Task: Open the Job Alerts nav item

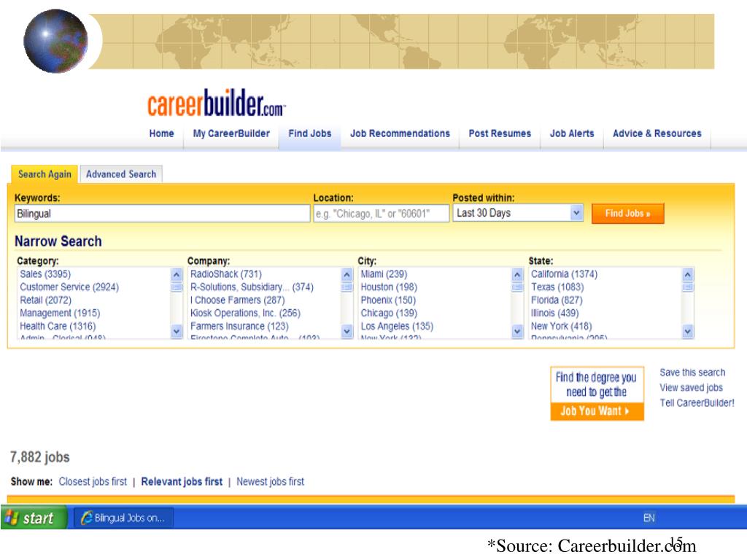Action: [572, 133]
